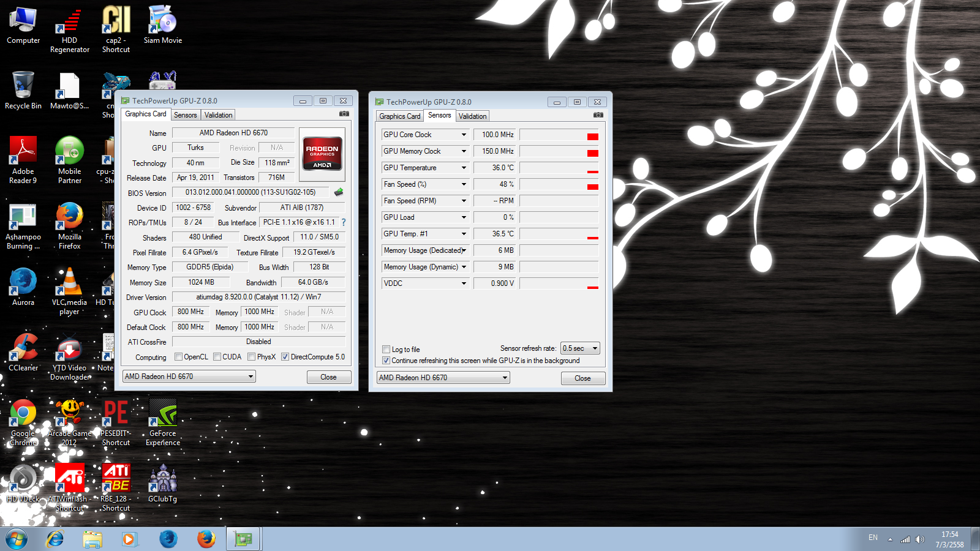
Task: Open Siam Movie desktop icon
Action: pyautogui.click(x=163, y=25)
